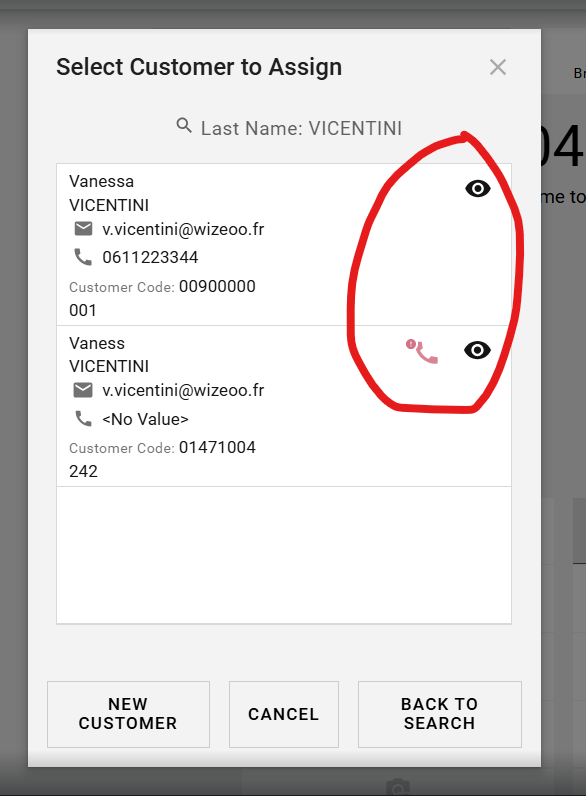This screenshot has height=796, width=586.
Task: Click Vanessa's email v.vicentini@wizeoo.fr
Action: (183, 229)
